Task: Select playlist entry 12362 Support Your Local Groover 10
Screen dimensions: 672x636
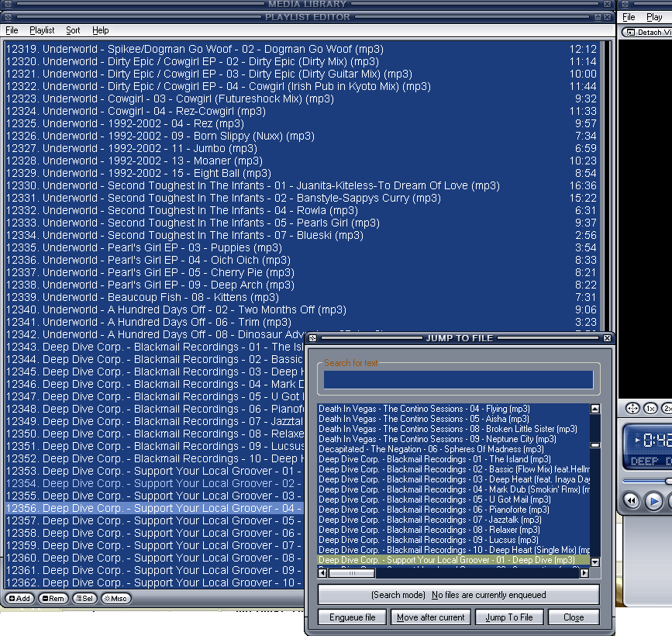Action: [x=155, y=582]
